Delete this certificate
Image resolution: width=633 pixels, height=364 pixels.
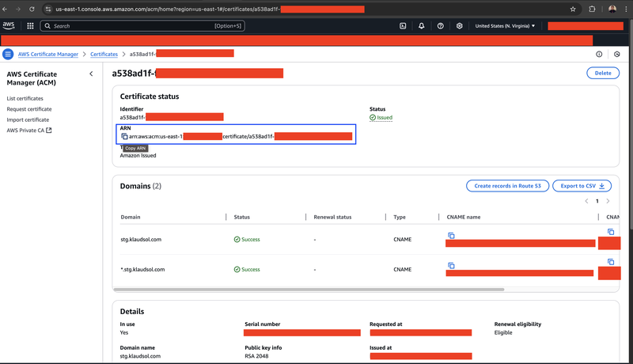(603, 73)
